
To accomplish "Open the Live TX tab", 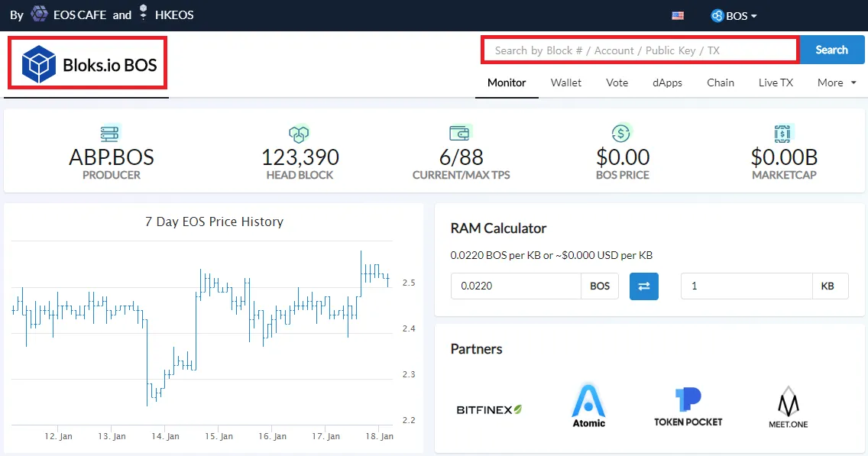I will [776, 82].
